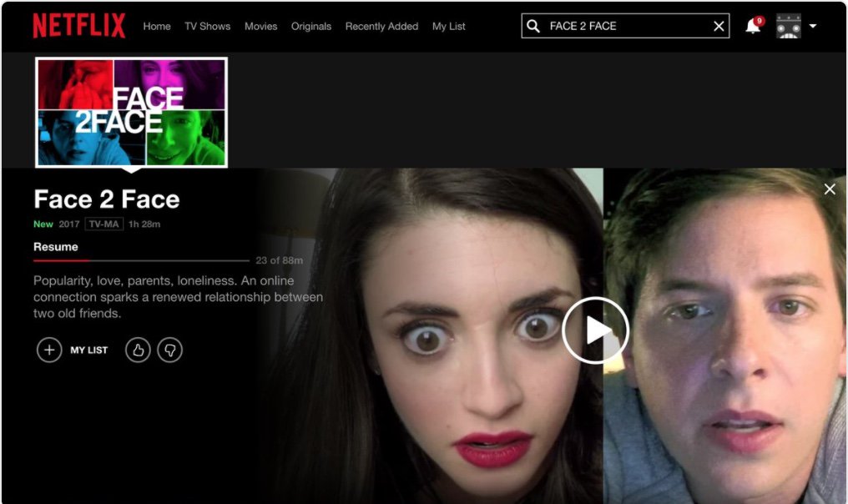Resume playback via Resume label
This screenshot has height=504, width=848.
click(x=56, y=247)
